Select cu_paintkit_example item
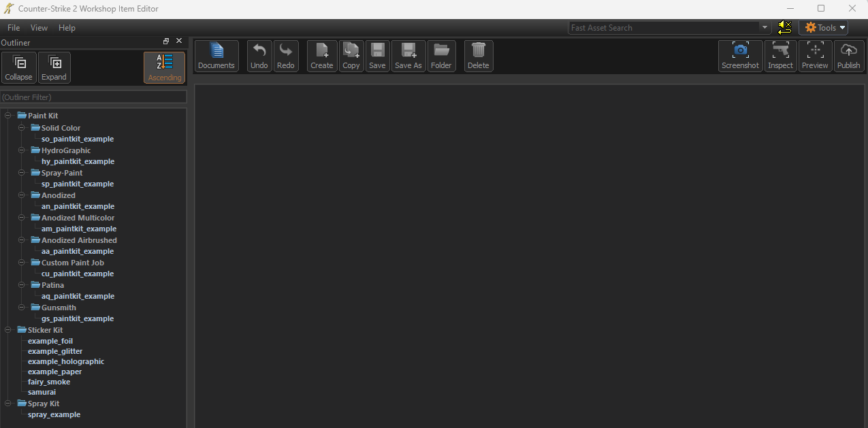The width and height of the screenshot is (868, 428). click(78, 274)
